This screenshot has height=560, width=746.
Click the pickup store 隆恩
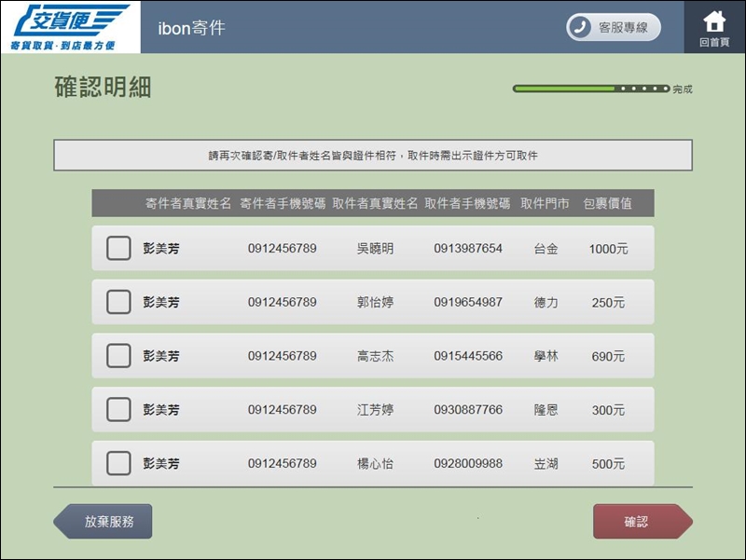(546, 410)
